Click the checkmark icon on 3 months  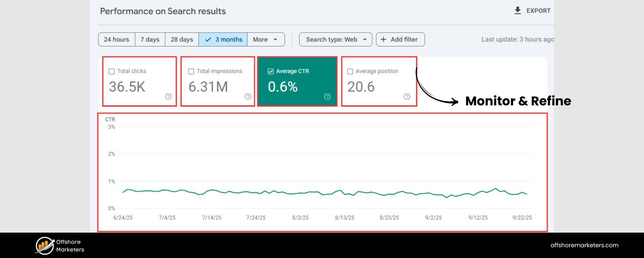[x=208, y=40]
